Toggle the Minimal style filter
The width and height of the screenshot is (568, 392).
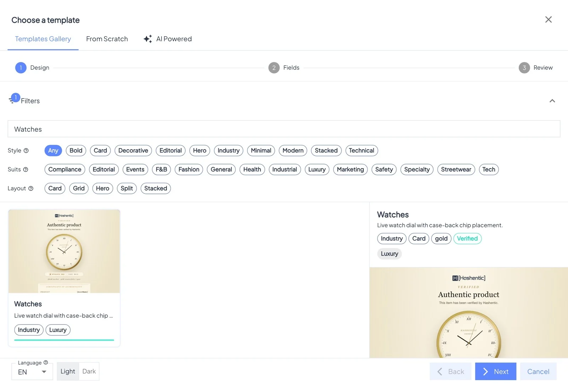coord(261,151)
